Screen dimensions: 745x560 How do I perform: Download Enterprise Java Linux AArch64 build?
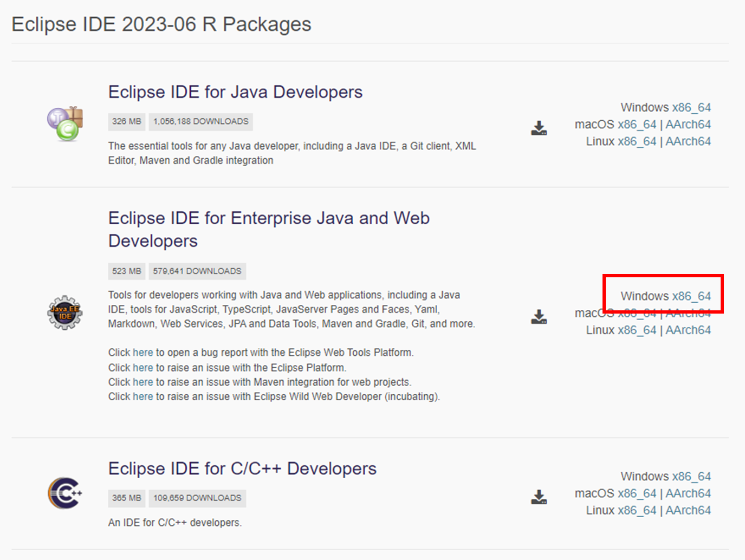pos(688,330)
